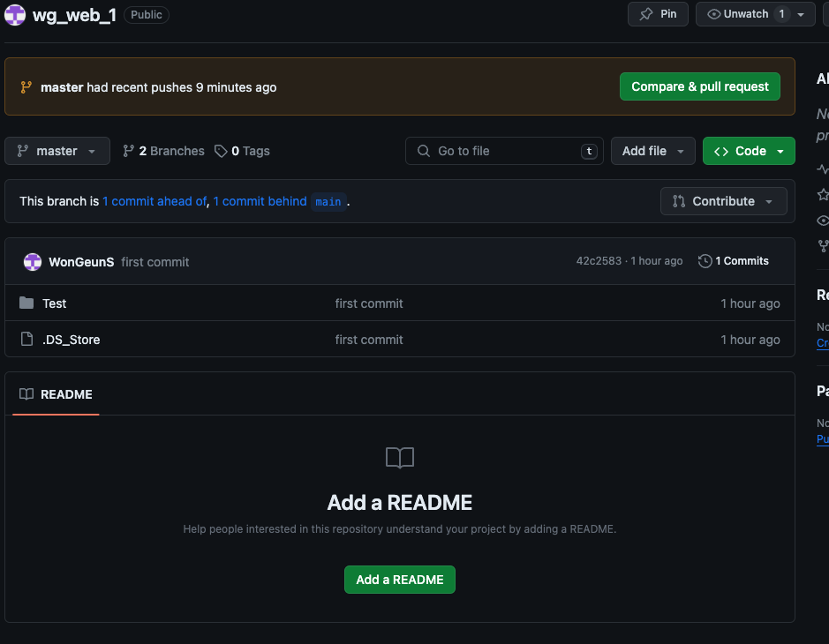This screenshot has width=829, height=644.
Task: Open the 1 commit behind link
Action: click(x=260, y=201)
